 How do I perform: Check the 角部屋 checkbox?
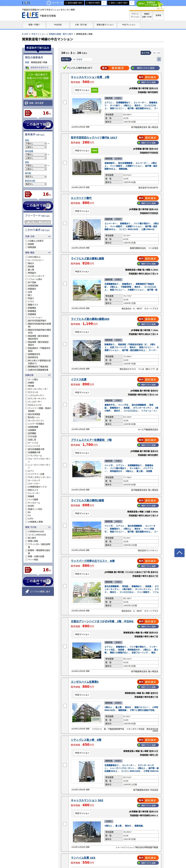[26, 266]
